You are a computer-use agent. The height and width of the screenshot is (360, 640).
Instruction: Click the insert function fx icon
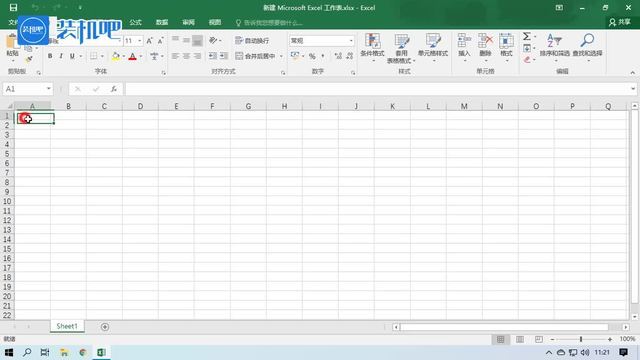pyautogui.click(x=114, y=89)
